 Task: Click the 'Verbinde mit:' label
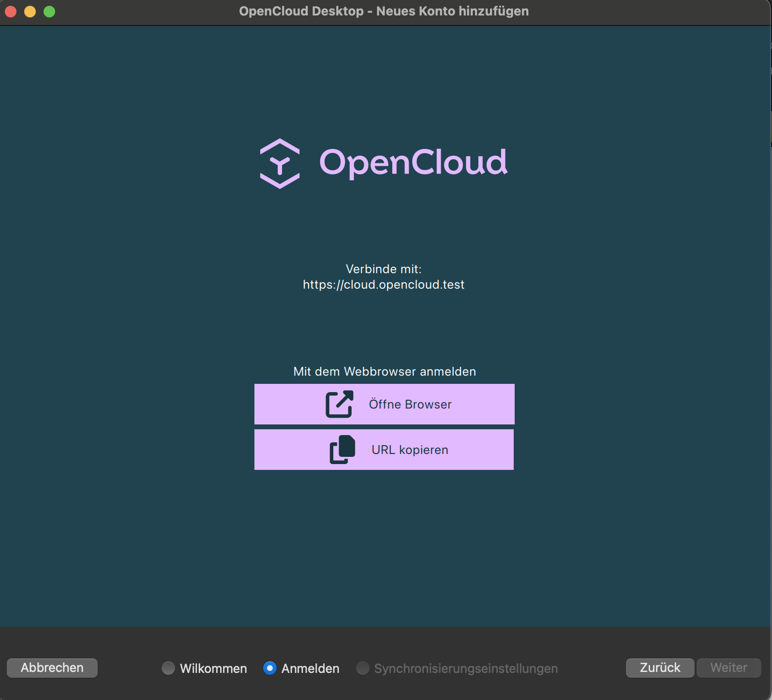tap(384, 269)
